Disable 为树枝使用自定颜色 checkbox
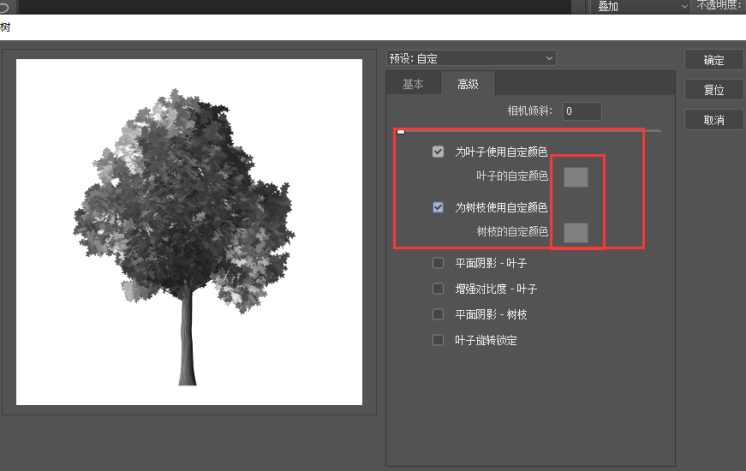 point(438,208)
